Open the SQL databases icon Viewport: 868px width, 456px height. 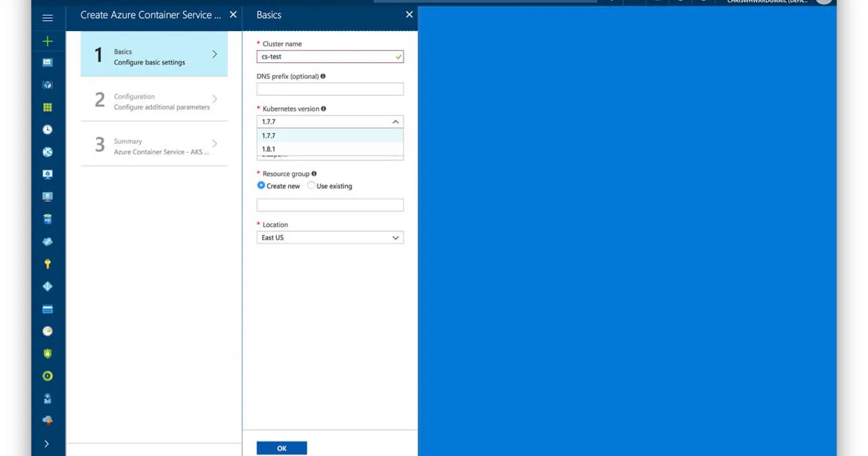(48, 219)
